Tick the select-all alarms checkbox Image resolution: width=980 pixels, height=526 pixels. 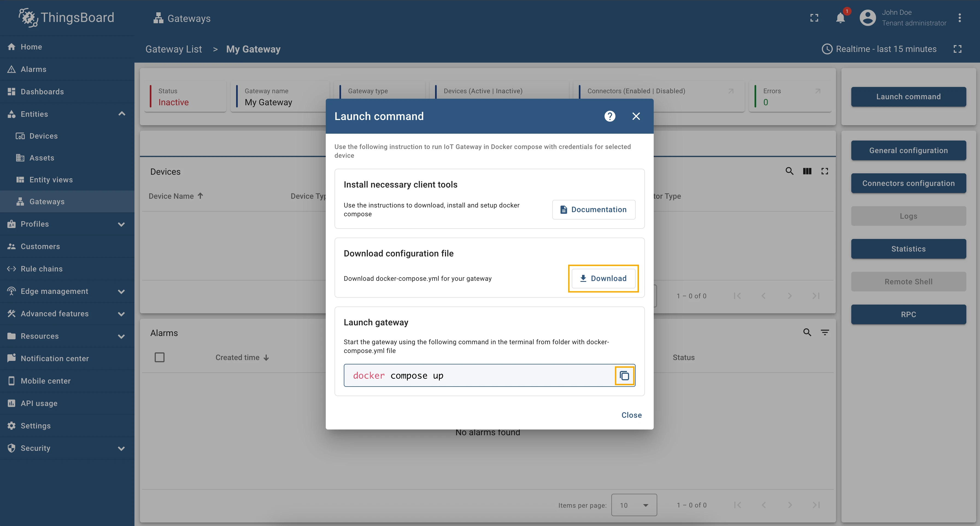tap(159, 357)
